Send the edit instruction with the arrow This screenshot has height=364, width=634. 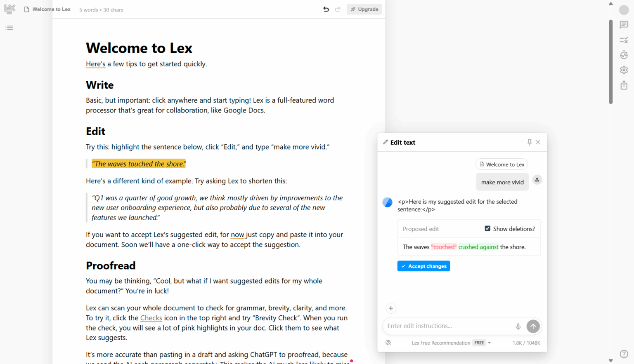533,326
